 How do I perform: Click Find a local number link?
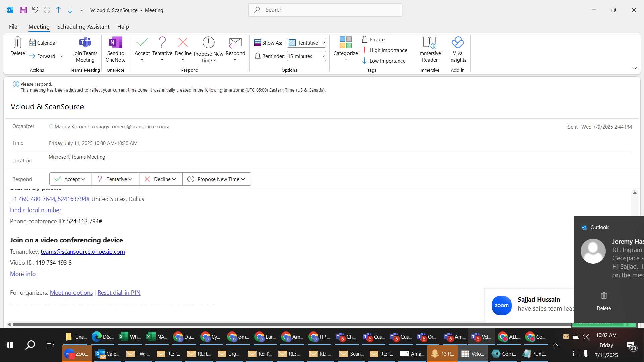click(x=36, y=210)
